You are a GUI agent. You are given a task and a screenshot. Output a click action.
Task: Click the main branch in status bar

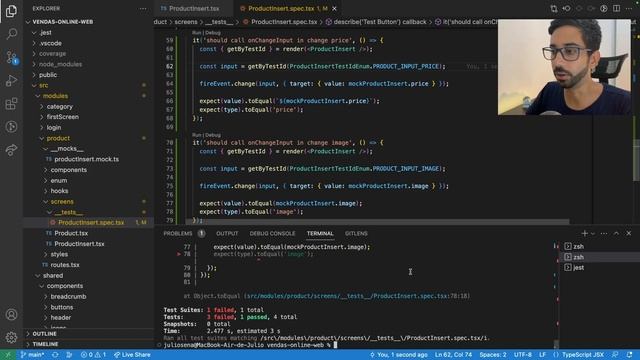[32, 355]
